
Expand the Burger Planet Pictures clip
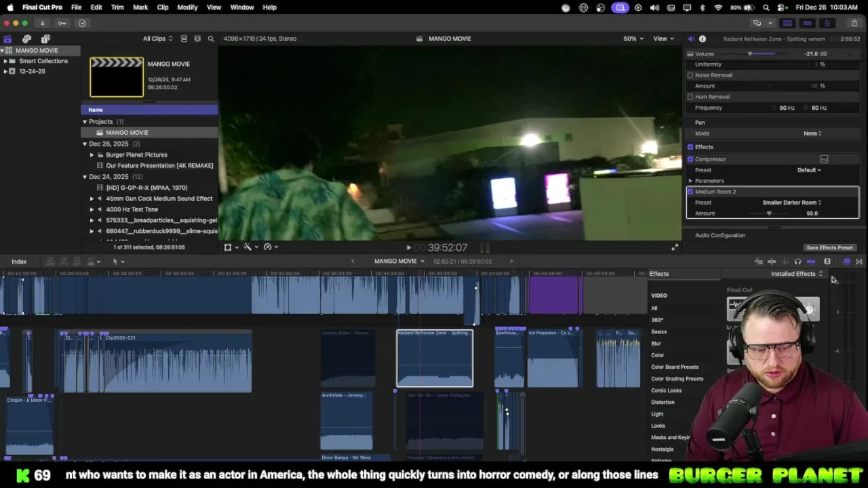pyautogui.click(x=92, y=155)
